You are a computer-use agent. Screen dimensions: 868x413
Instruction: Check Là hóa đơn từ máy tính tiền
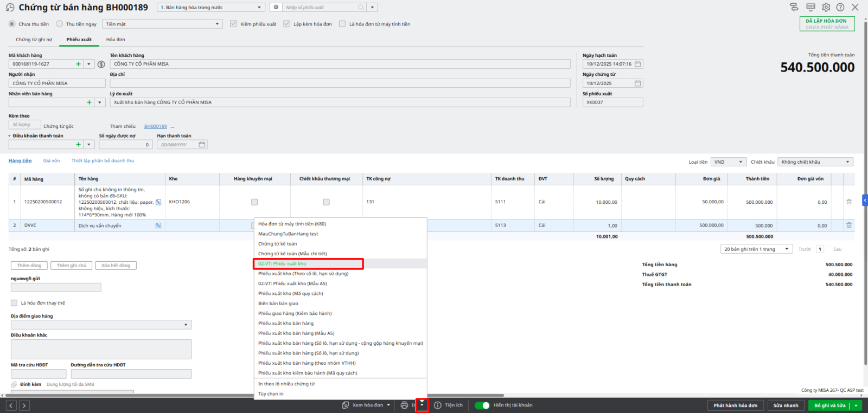pyautogui.click(x=342, y=24)
